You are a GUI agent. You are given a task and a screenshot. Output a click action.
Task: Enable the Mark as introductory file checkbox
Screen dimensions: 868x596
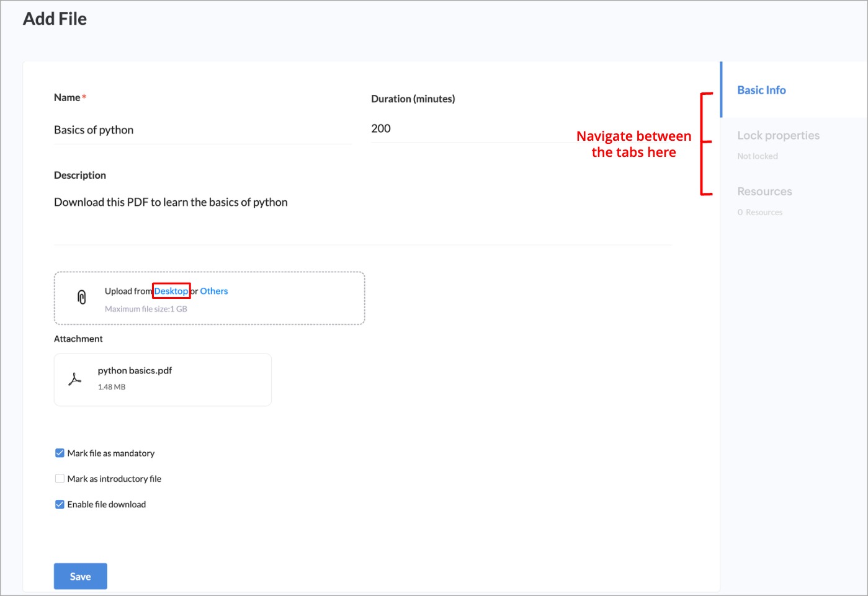[x=60, y=479]
